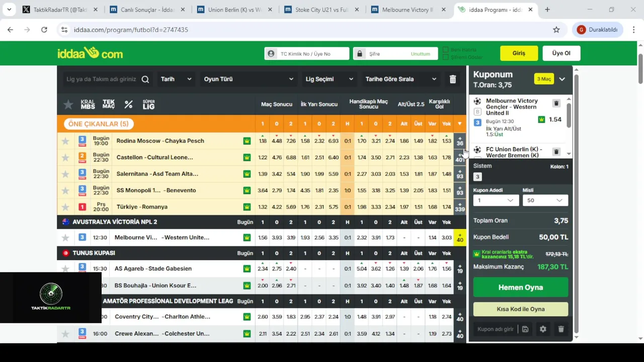Tick the Beni Hatırla checkbox
The image size is (644, 362).
click(446, 50)
